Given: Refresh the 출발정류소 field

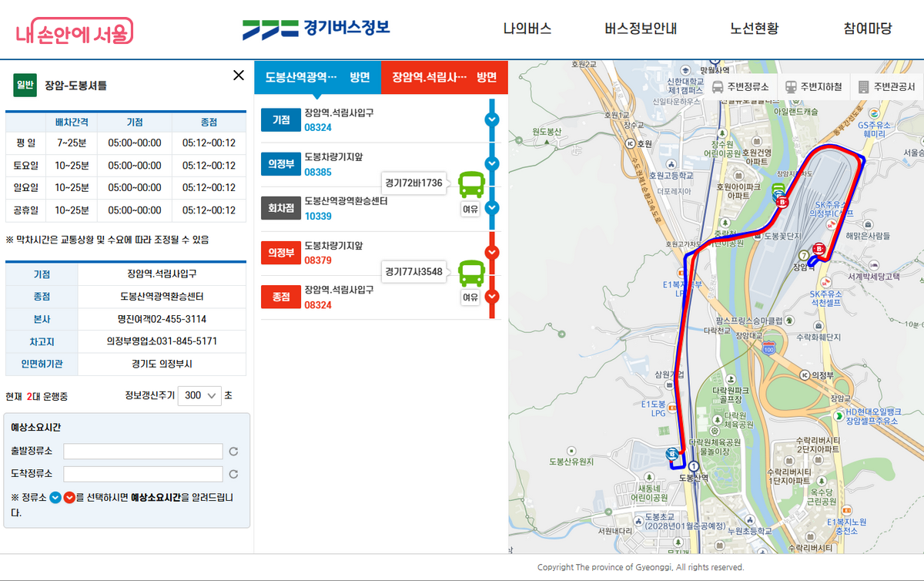Looking at the screenshot, I should pyautogui.click(x=233, y=452).
